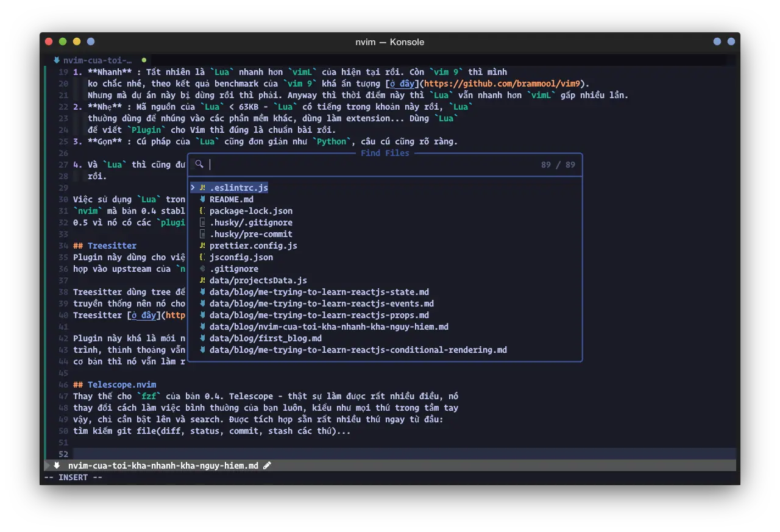Select the .eslintrc.js file entry
The height and width of the screenshot is (532, 780).
pos(239,188)
